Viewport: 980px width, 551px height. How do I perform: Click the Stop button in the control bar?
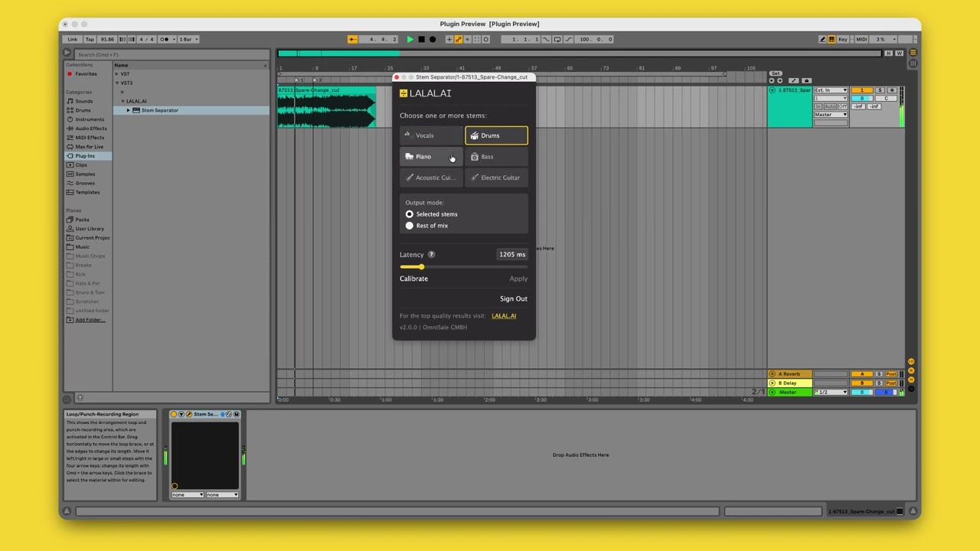pyautogui.click(x=421, y=39)
